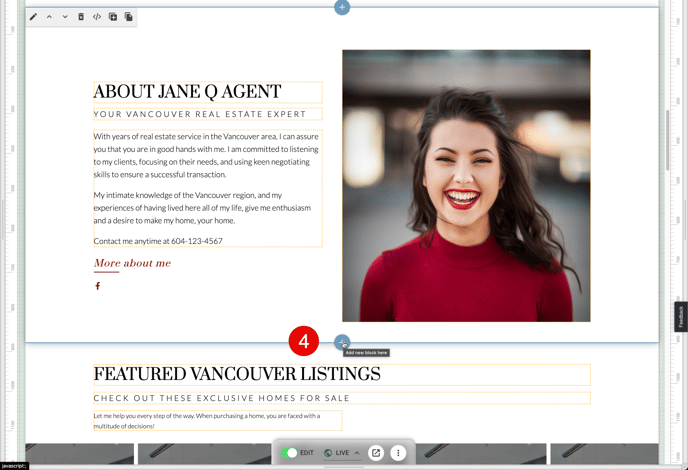688x470 pixels.
Task: Select FEATURED VANCOUVER LISTINGS heading
Action: (x=342, y=374)
